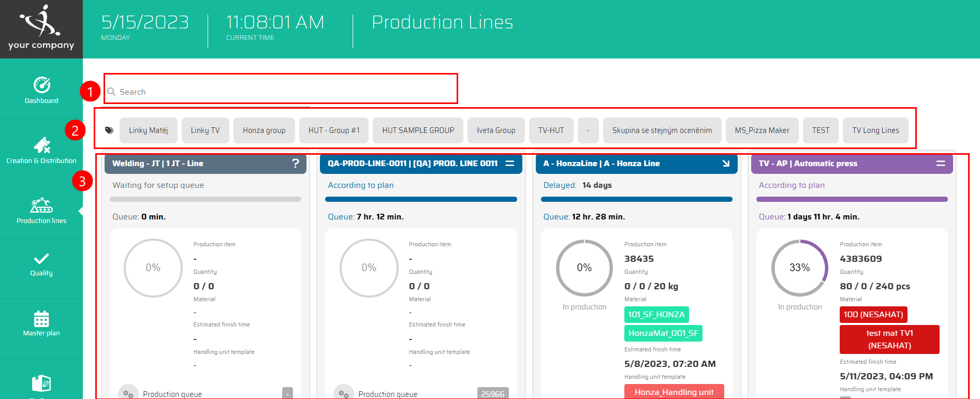Click the 101_SF_HONZA material badge
The height and width of the screenshot is (399, 980).
pos(656,315)
